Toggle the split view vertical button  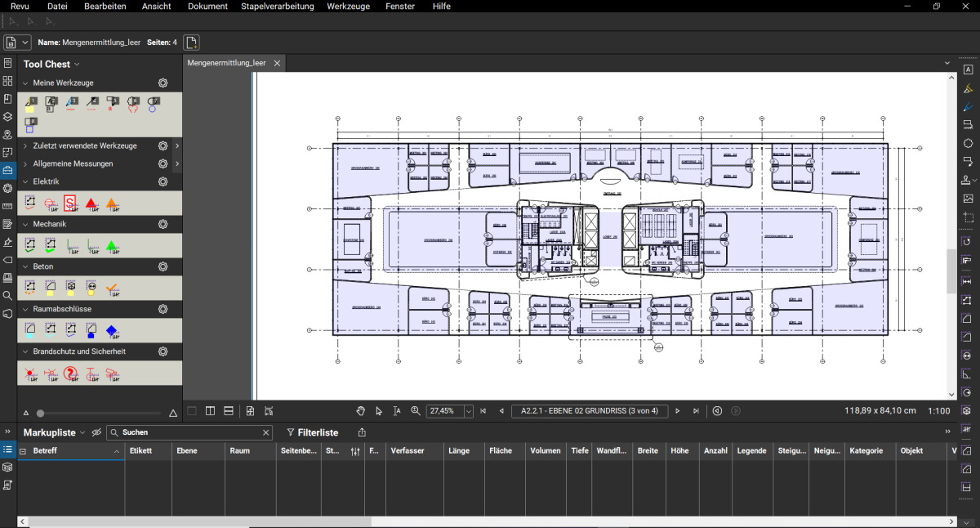click(x=210, y=411)
